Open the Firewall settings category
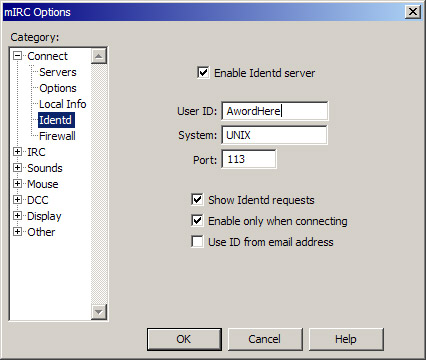This screenshot has width=426, height=360. click(57, 136)
